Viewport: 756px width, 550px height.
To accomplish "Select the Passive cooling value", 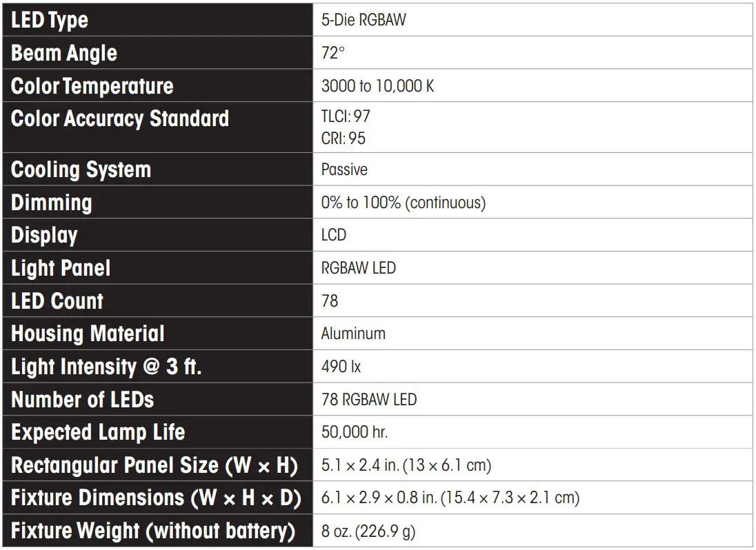I will [344, 170].
